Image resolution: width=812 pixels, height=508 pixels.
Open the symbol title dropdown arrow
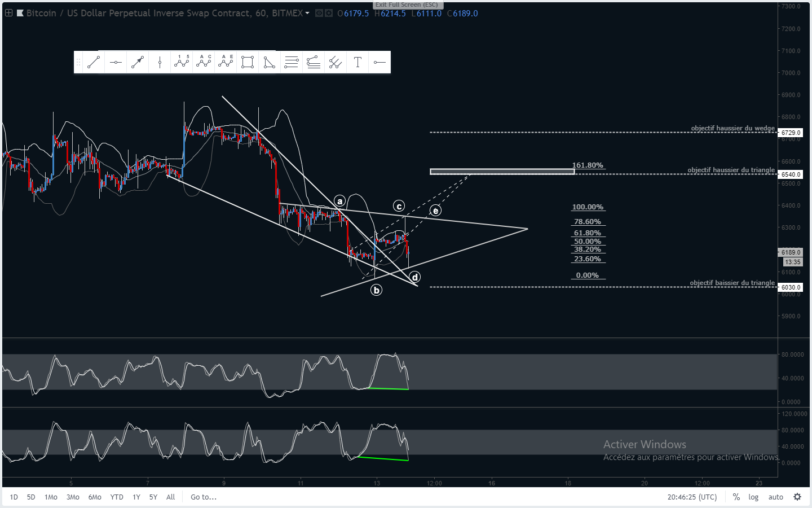click(307, 13)
